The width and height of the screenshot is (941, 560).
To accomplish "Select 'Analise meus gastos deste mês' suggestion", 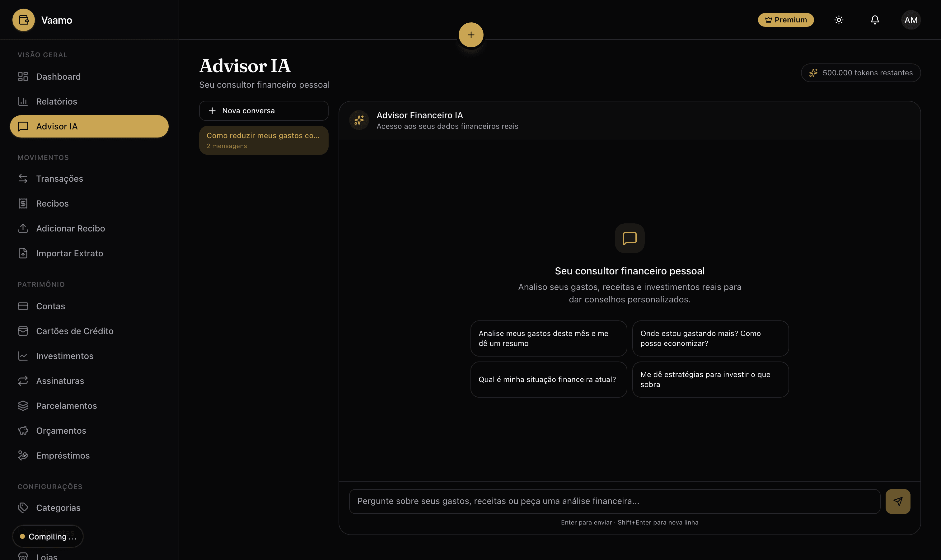I will click(x=548, y=338).
